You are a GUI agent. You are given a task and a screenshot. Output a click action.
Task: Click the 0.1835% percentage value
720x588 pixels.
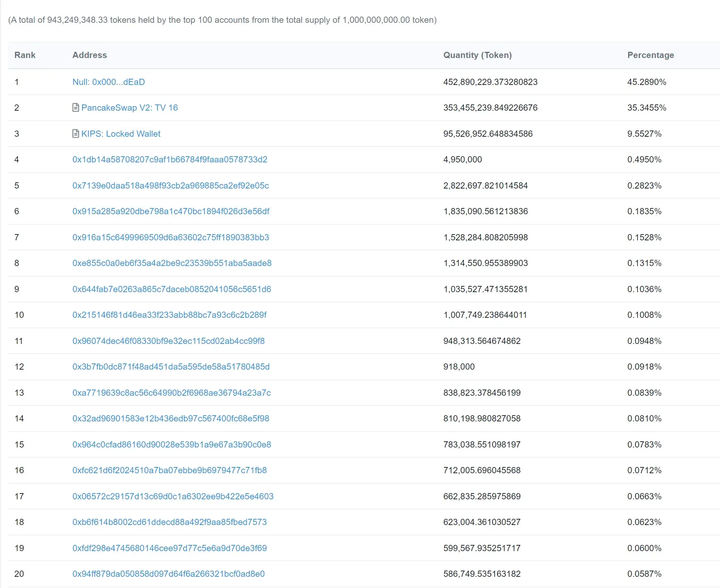coord(644,211)
